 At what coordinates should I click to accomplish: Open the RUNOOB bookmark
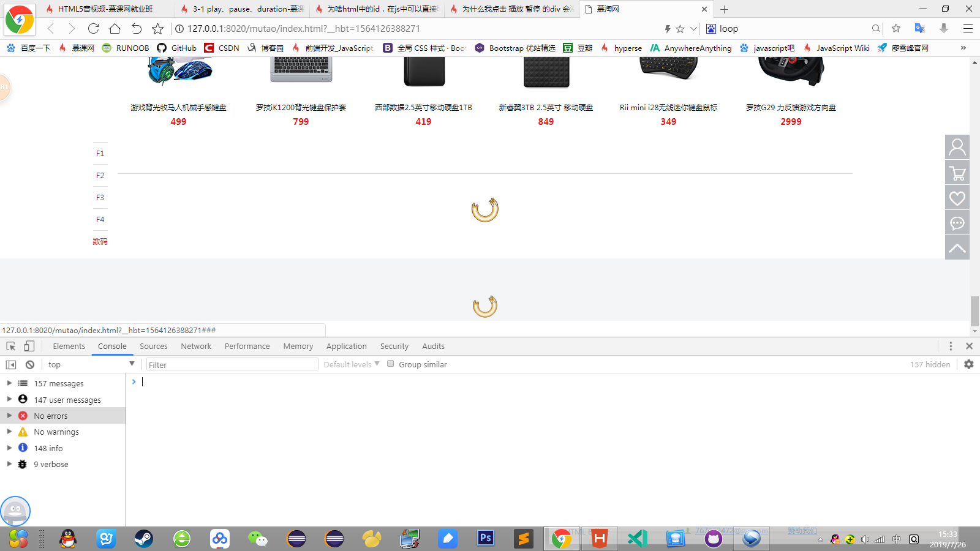(126, 48)
